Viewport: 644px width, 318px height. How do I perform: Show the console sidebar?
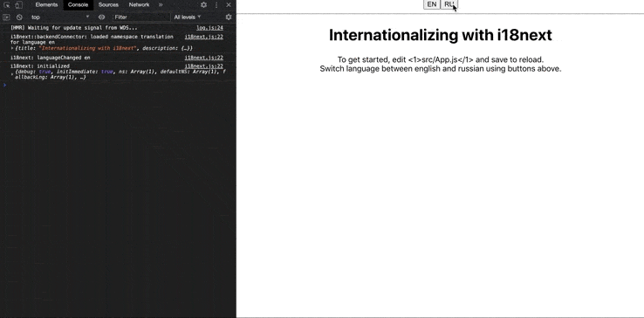6,17
